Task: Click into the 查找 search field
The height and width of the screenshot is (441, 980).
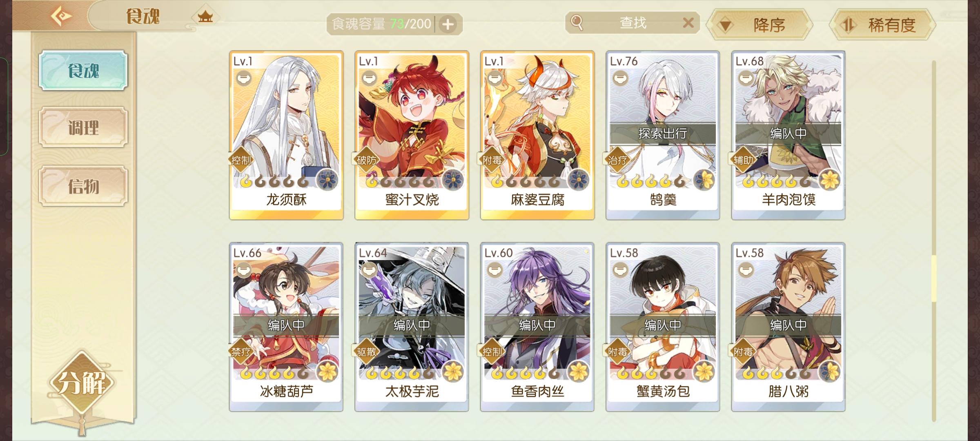Action: (633, 22)
